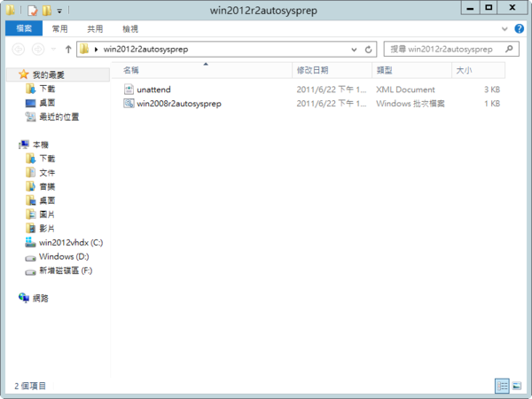Open the Windows (D:) drive
This screenshot has height=399, width=532.
coord(64,256)
